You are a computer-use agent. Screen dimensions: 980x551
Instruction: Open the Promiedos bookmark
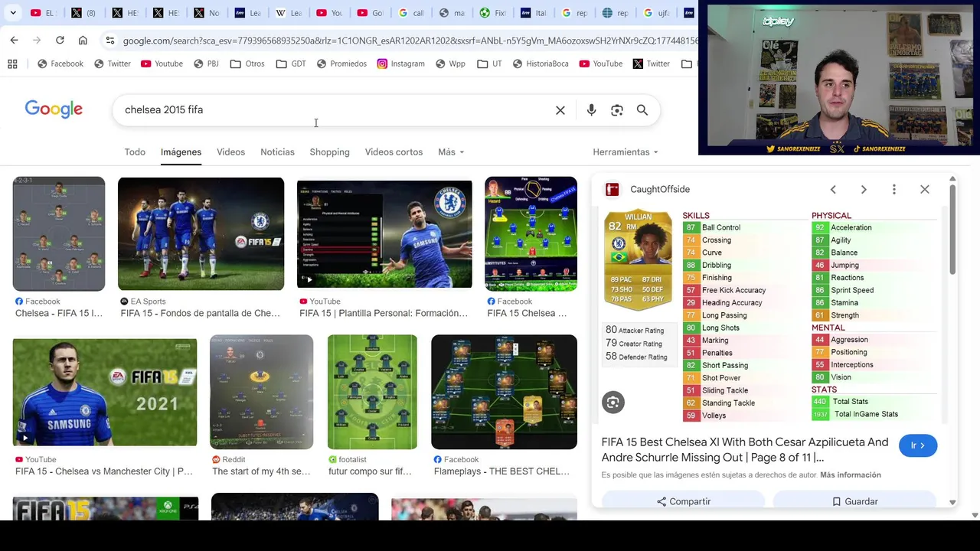341,64
